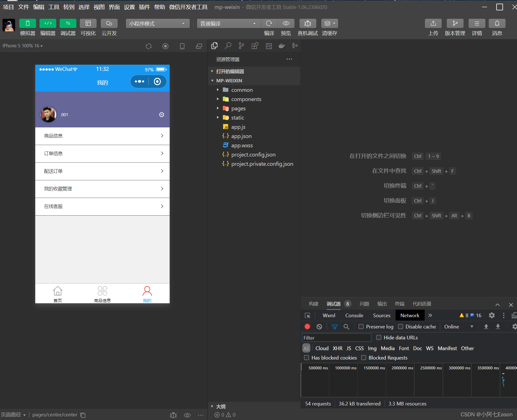Viewport: 517px width, 420px height.
Task: Detach simulator into separate window icon
Action: 199,46
